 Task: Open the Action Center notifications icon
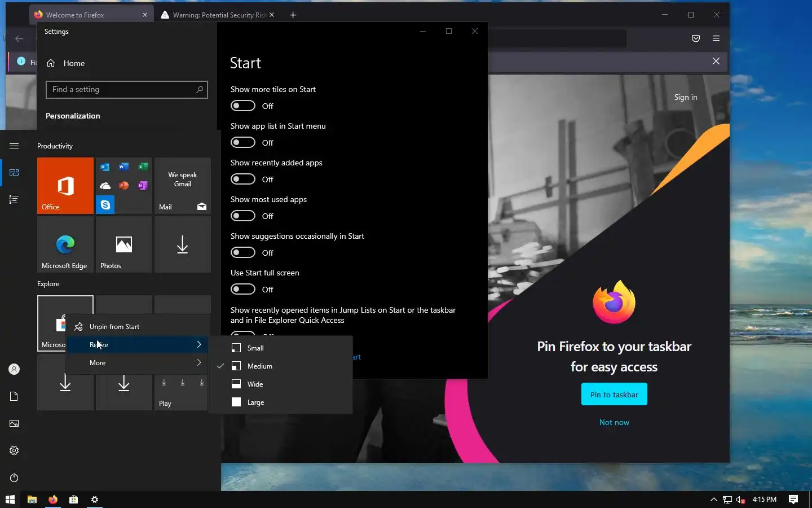[793, 500]
